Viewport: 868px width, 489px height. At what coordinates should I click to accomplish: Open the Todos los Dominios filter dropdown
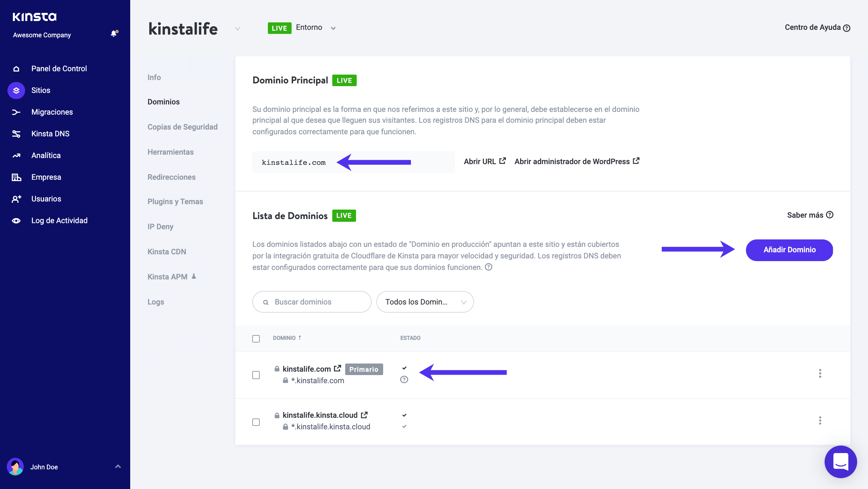click(425, 302)
